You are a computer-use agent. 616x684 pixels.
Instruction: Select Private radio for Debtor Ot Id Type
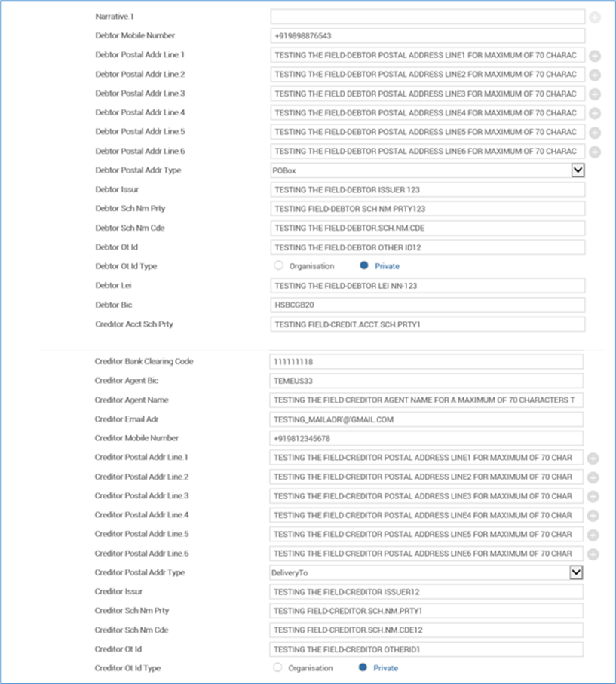click(364, 265)
